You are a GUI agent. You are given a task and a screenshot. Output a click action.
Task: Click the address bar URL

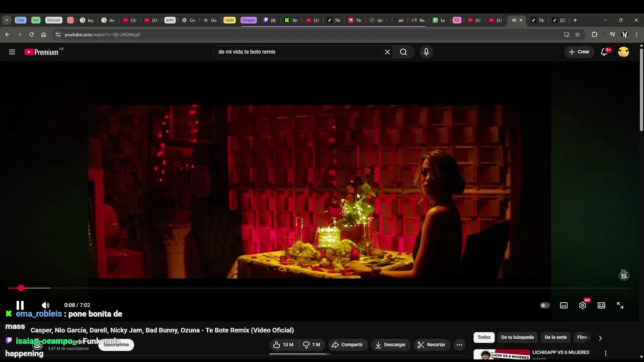click(102, 35)
